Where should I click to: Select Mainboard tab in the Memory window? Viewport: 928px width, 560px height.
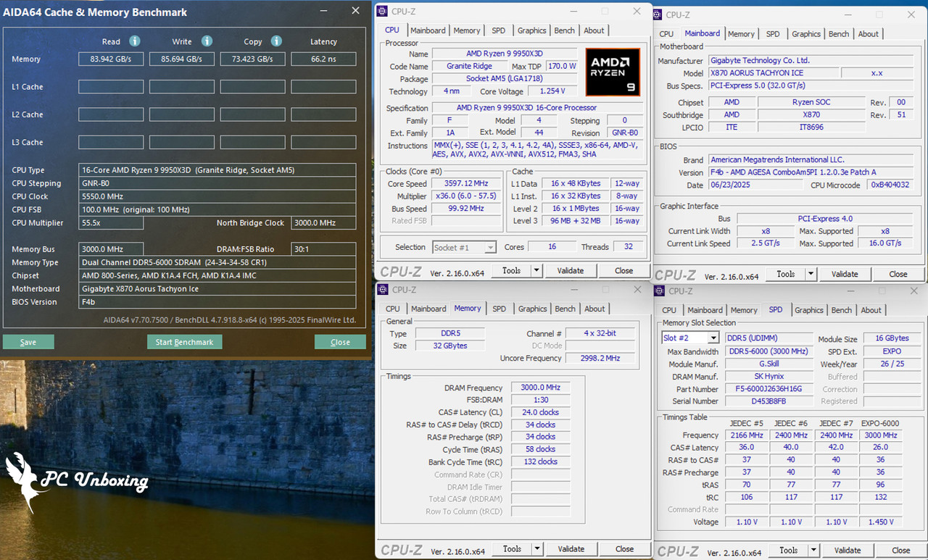click(x=428, y=309)
